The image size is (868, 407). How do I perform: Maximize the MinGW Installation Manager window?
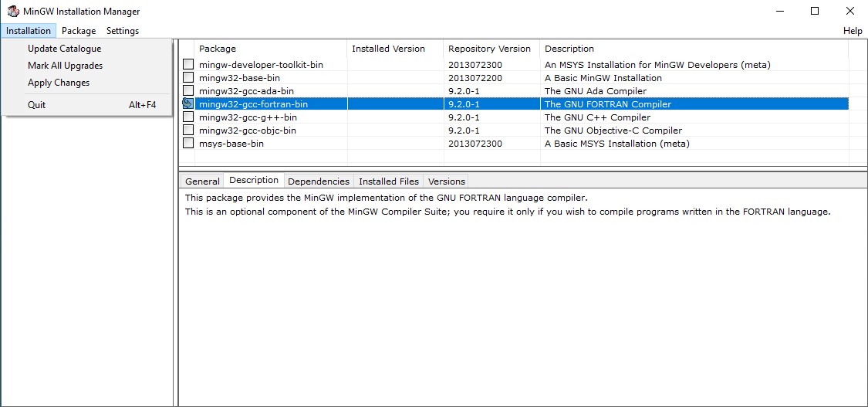(x=814, y=11)
